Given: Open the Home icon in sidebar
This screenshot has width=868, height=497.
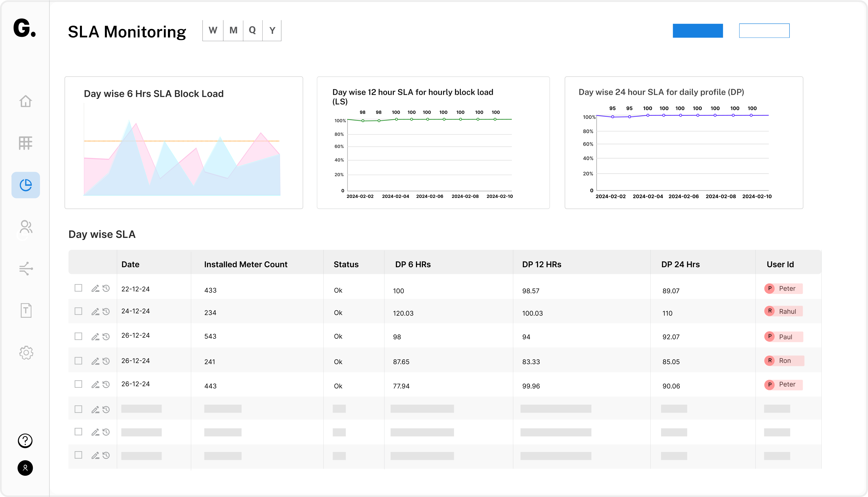Looking at the screenshot, I should point(26,101).
